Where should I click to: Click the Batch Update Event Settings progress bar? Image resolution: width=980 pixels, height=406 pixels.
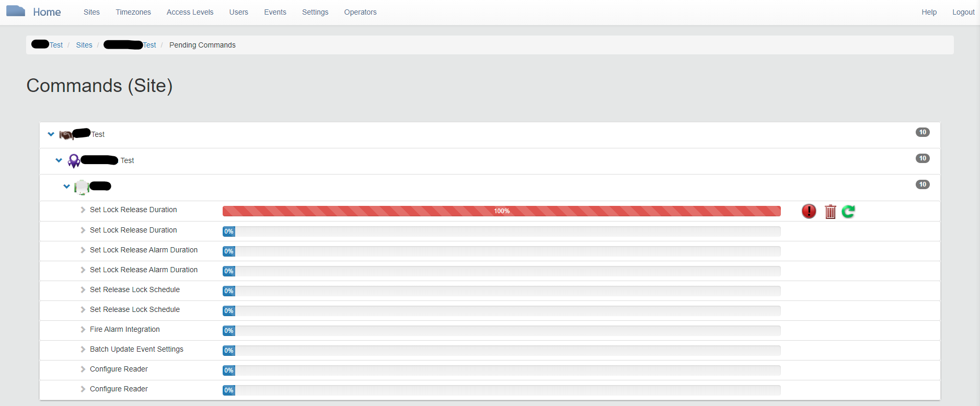pos(502,351)
